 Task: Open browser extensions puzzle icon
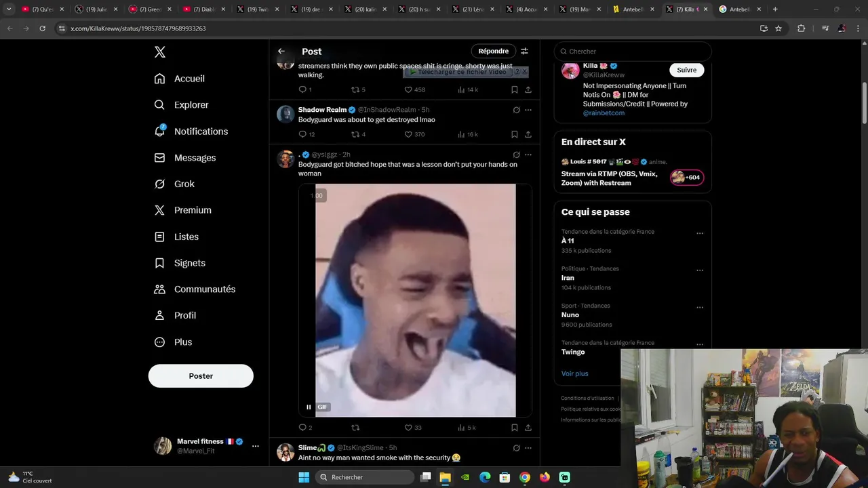coord(801,28)
